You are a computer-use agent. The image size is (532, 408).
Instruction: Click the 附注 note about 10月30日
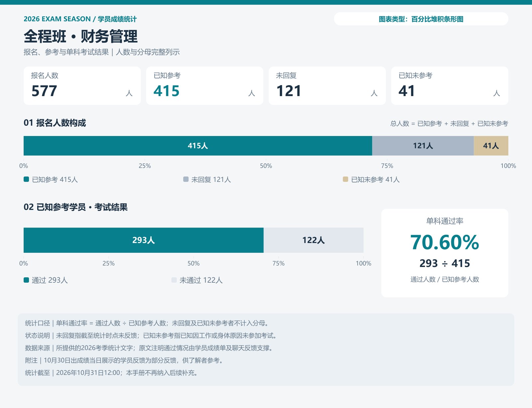pyautogui.click(x=124, y=360)
